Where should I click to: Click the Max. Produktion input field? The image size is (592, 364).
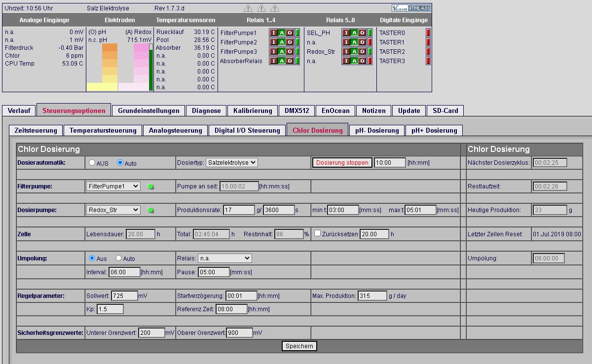[x=372, y=296]
